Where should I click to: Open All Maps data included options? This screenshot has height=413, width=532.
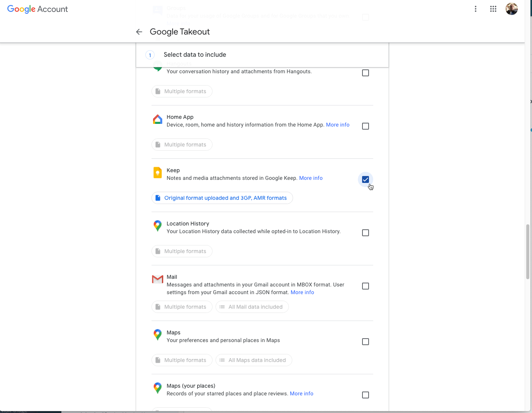(254, 360)
